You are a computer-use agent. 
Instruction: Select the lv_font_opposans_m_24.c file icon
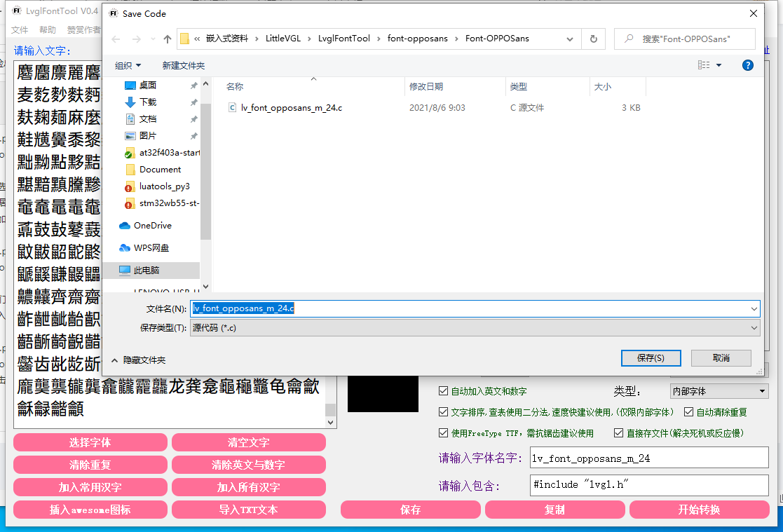(x=232, y=108)
